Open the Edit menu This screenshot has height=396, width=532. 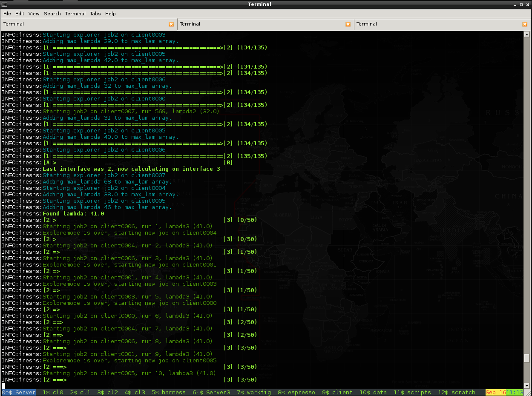tap(20, 14)
